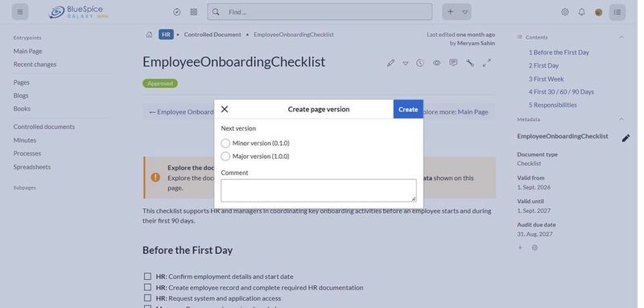
Task: Check the Confirm employment details checkbox
Action: (x=147, y=277)
